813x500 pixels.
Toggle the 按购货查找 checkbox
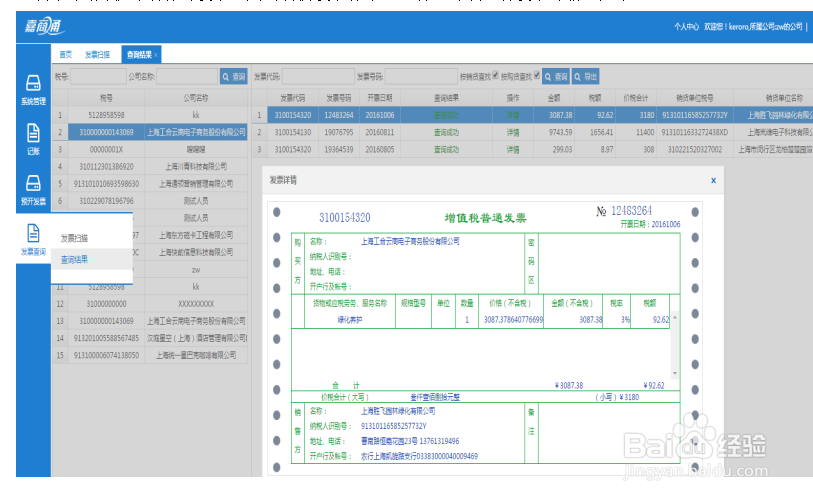(x=537, y=75)
